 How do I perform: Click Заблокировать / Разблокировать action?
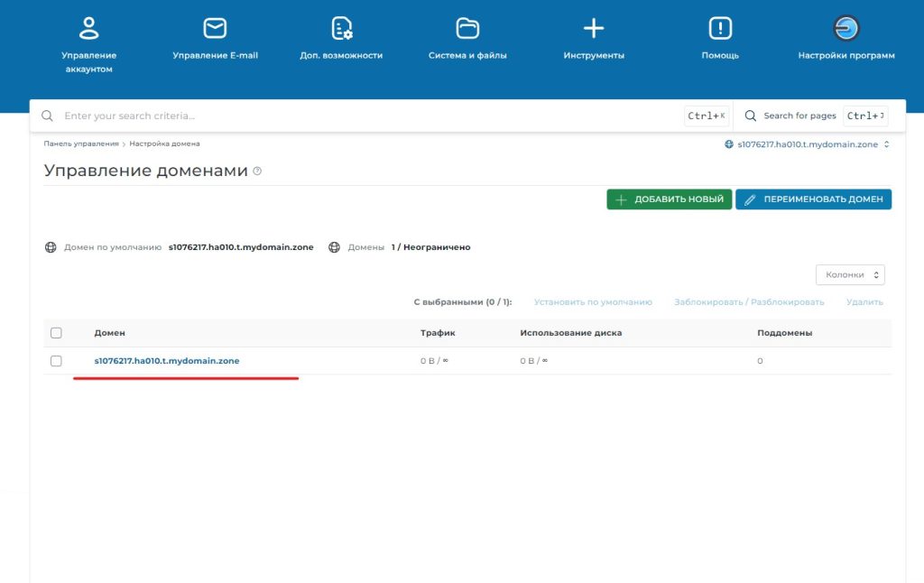coord(748,301)
